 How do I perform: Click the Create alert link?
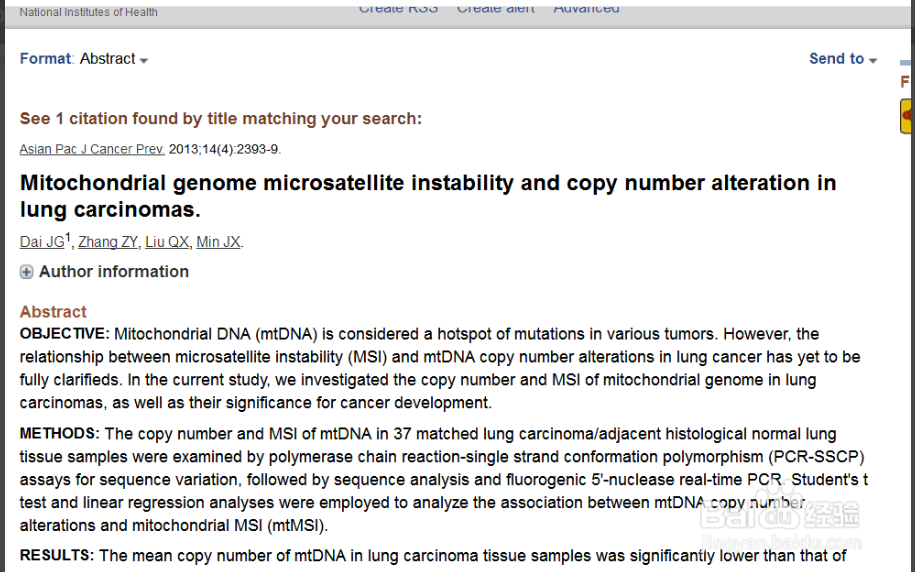point(495,9)
